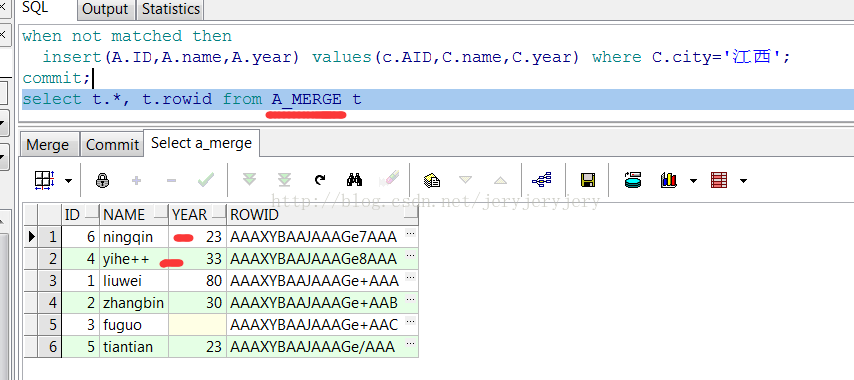Screen dimensions: 854x380
Task: Open ellipsis button in fuguo row
Action: pyautogui.click(x=411, y=322)
